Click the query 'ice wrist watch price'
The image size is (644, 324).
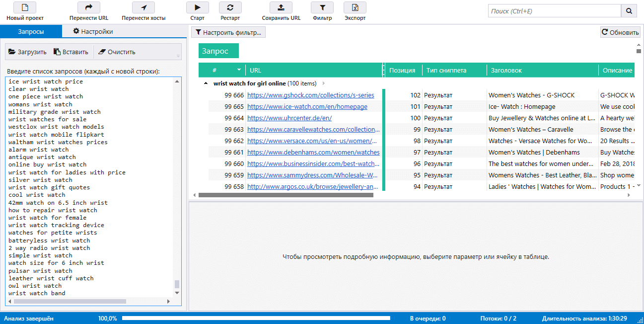[x=46, y=81]
